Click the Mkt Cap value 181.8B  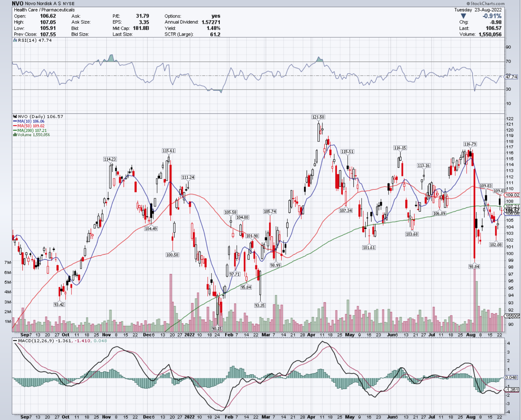pyautogui.click(x=141, y=28)
